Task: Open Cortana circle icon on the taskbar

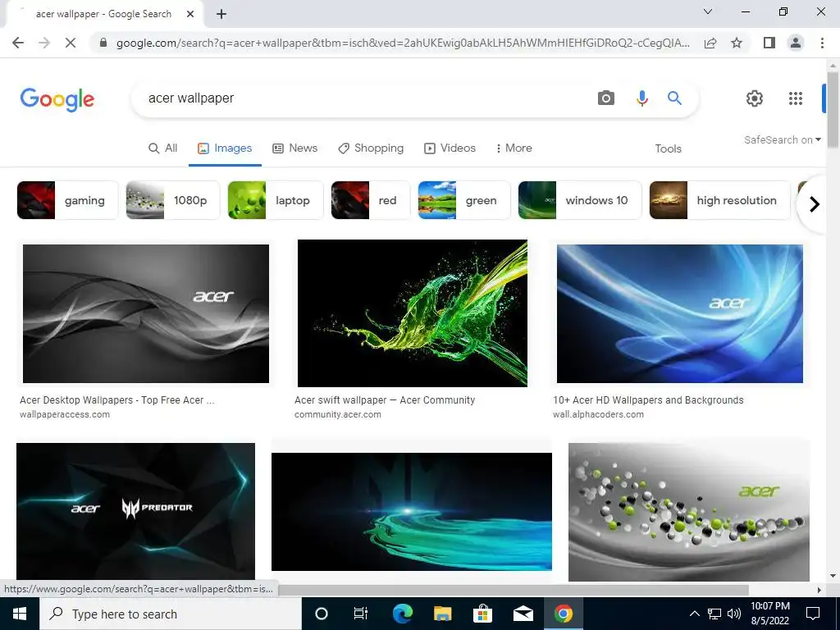Action: click(x=322, y=614)
